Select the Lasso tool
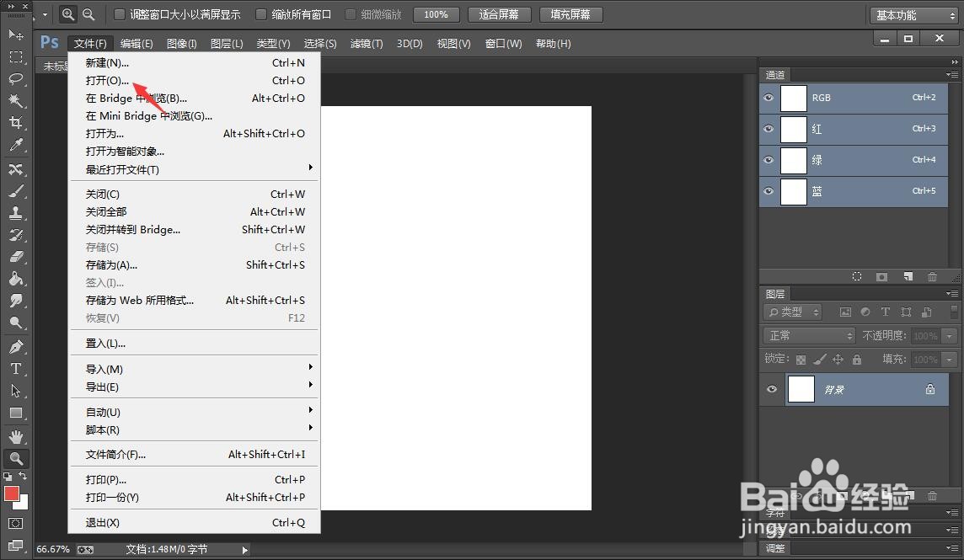 pos(16,78)
